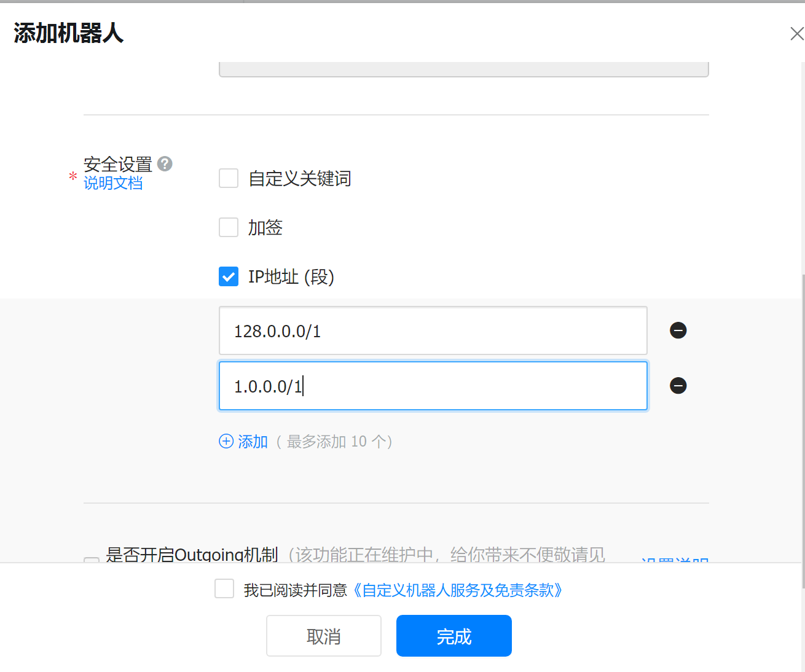Confirm with the 完成 button

click(454, 636)
